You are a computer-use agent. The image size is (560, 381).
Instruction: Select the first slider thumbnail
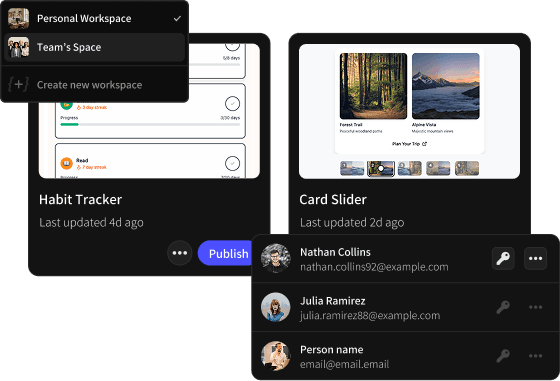tap(352, 169)
